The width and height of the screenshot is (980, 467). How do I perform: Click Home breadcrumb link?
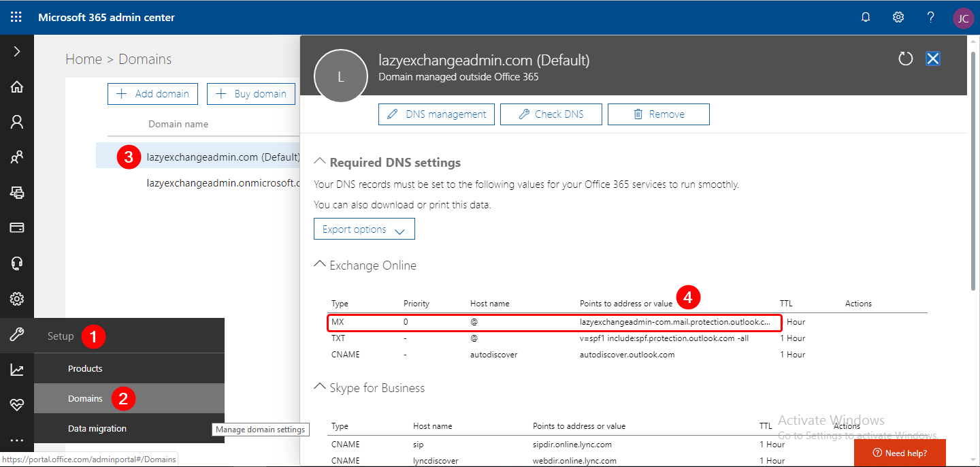84,59
